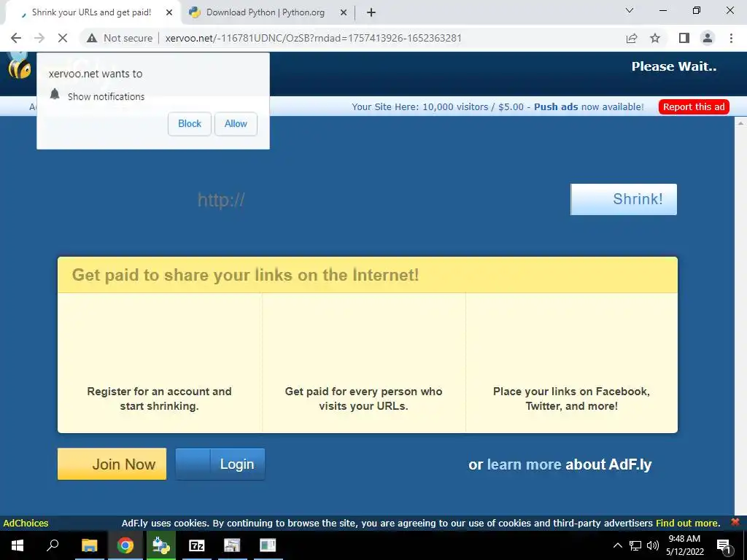
Task: Open the notification center icon
Action: point(724,545)
